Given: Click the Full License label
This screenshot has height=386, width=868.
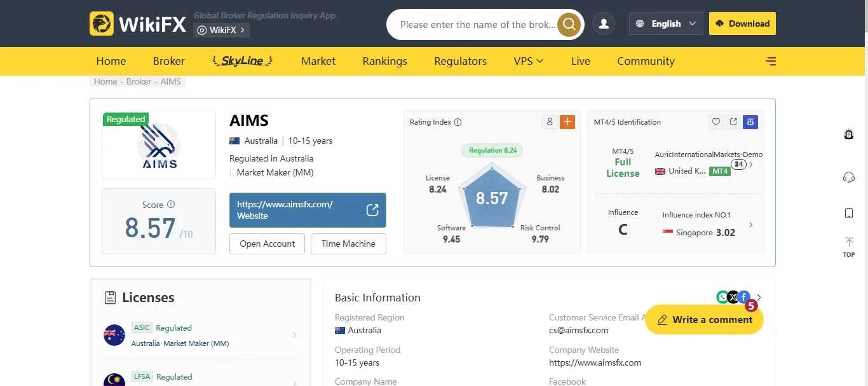Looking at the screenshot, I should (x=623, y=168).
